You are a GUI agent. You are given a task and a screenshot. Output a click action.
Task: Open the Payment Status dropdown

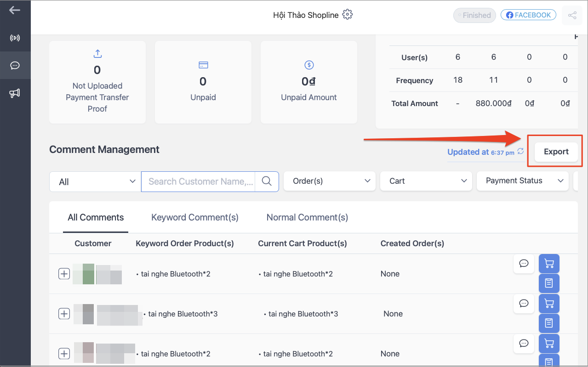click(x=522, y=181)
